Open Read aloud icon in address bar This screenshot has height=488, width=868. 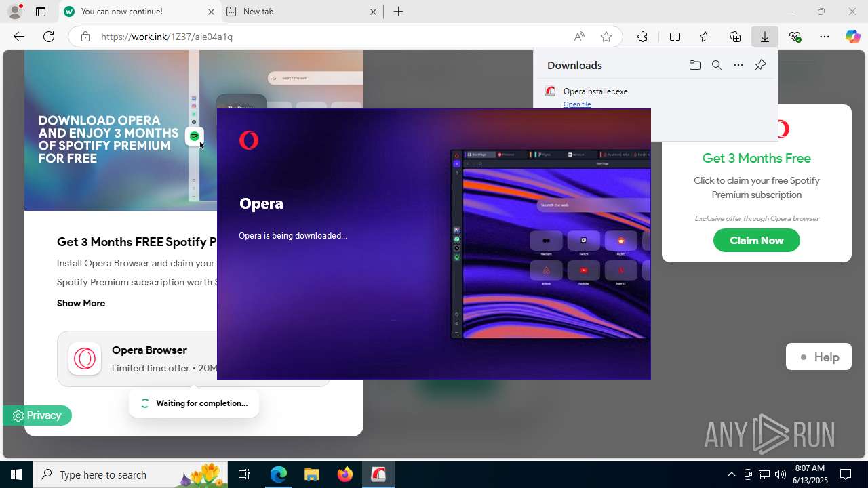click(579, 37)
